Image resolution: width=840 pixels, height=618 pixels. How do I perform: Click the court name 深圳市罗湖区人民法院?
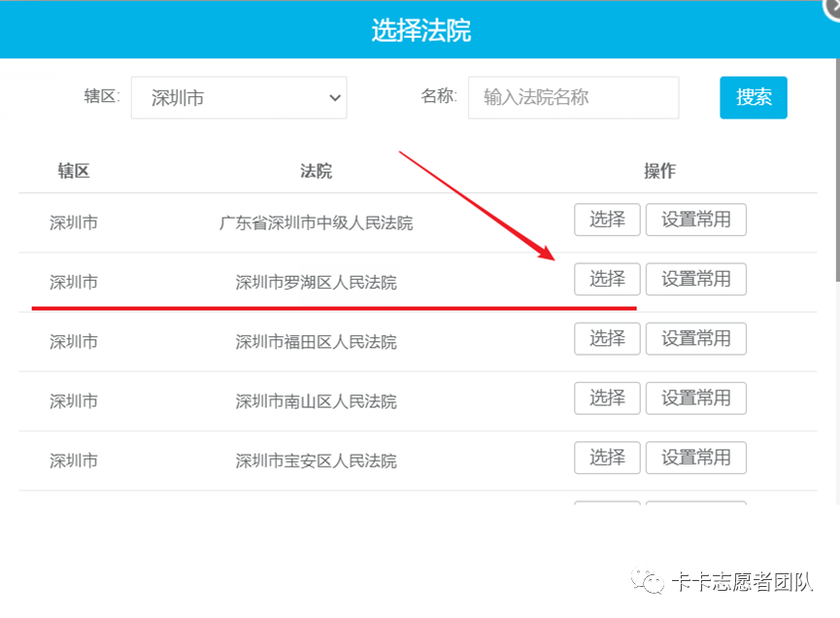(x=316, y=283)
